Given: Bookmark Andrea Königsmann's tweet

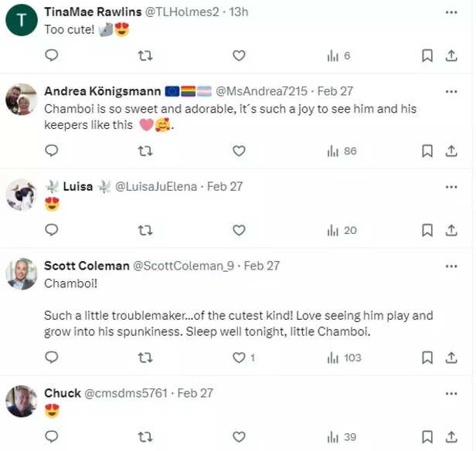Looking at the screenshot, I should (x=427, y=151).
